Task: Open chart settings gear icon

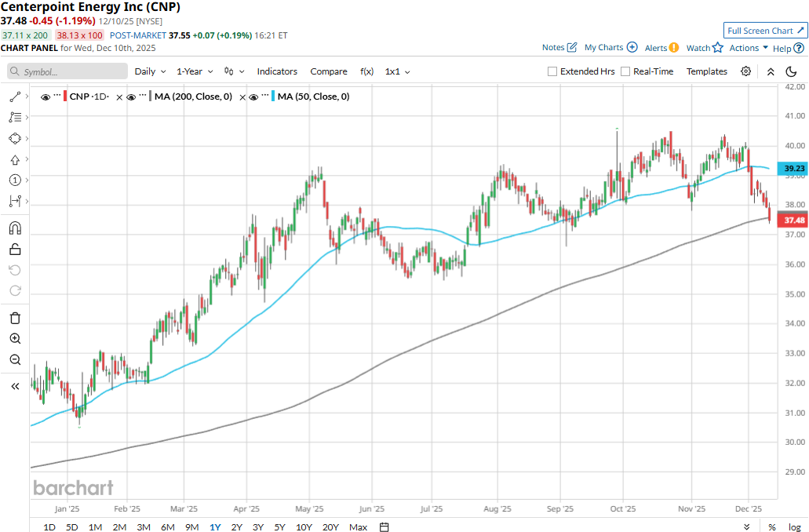Action: click(x=745, y=71)
